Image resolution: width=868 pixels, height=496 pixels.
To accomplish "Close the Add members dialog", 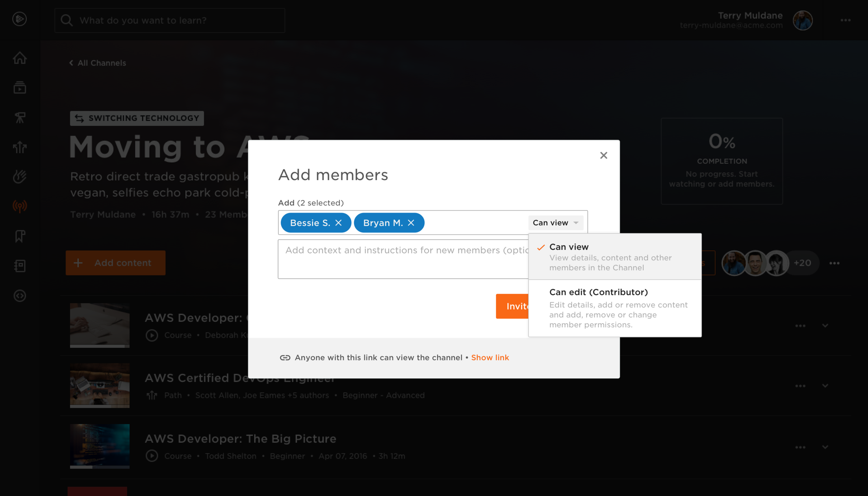I will tap(603, 155).
